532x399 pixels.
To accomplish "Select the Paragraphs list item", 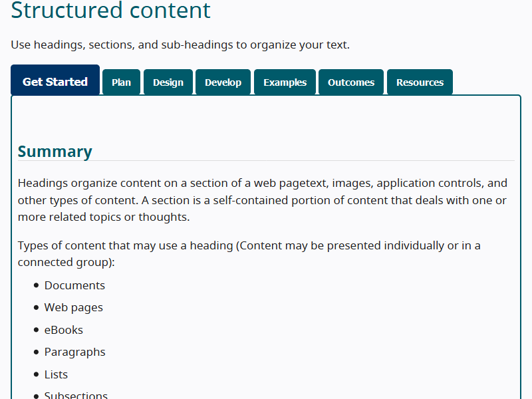I will pos(75,352).
